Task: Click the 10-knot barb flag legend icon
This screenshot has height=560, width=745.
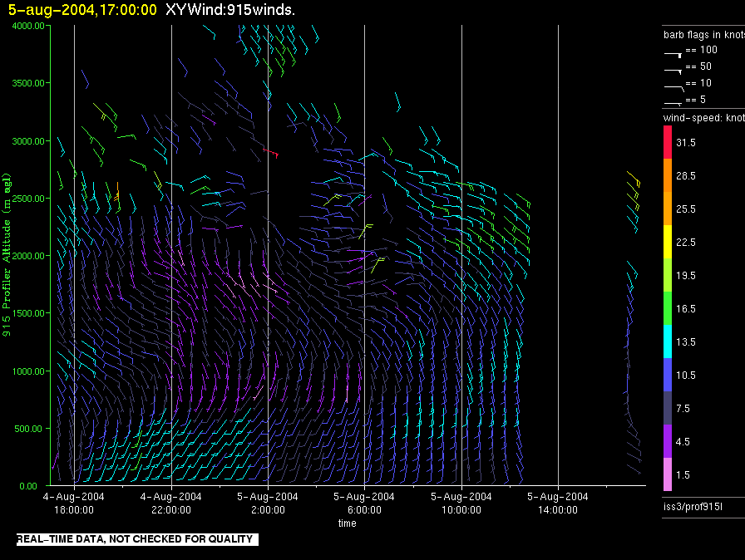Action: (x=673, y=88)
